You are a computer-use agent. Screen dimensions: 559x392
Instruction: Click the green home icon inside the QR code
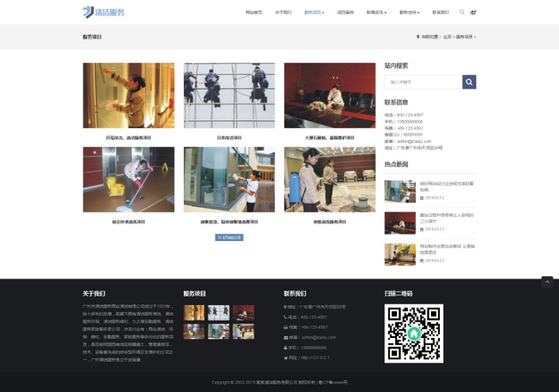[x=414, y=334]
